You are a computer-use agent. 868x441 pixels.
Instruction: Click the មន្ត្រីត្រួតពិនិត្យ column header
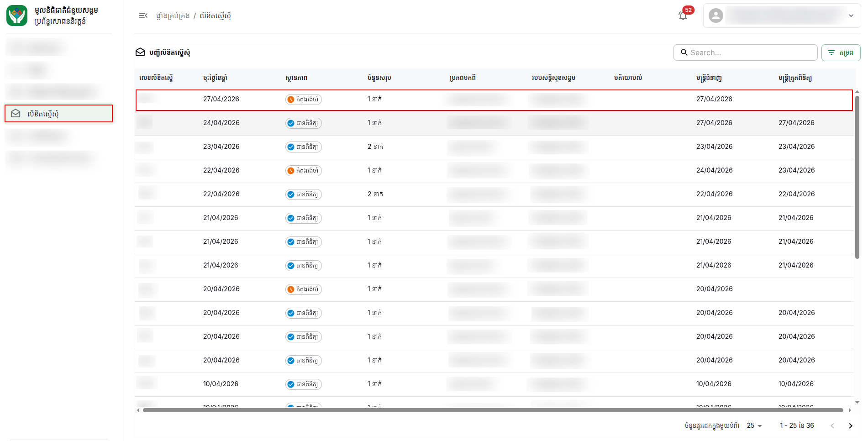tap(795, 78)
